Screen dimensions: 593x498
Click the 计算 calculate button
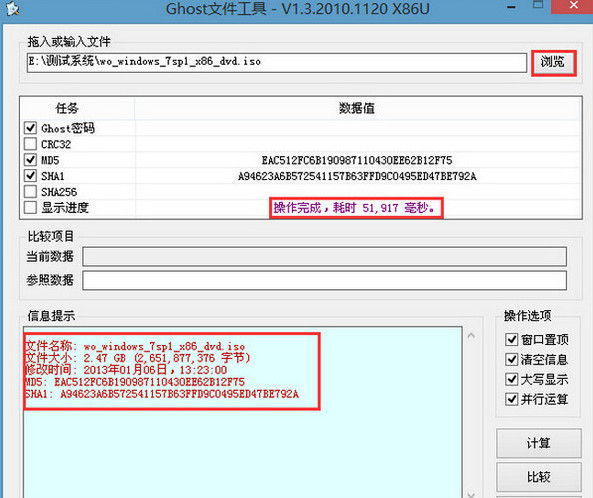point(539,443)
